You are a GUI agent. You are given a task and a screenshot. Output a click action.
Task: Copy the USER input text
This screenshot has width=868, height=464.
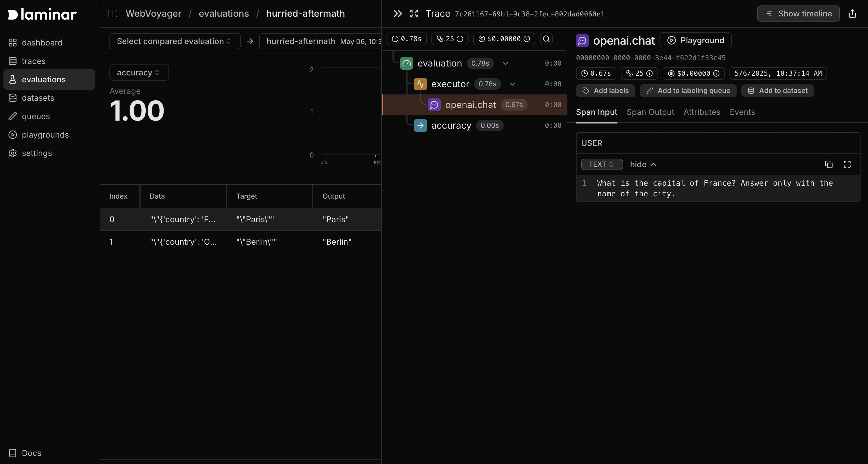click(829, 164)
